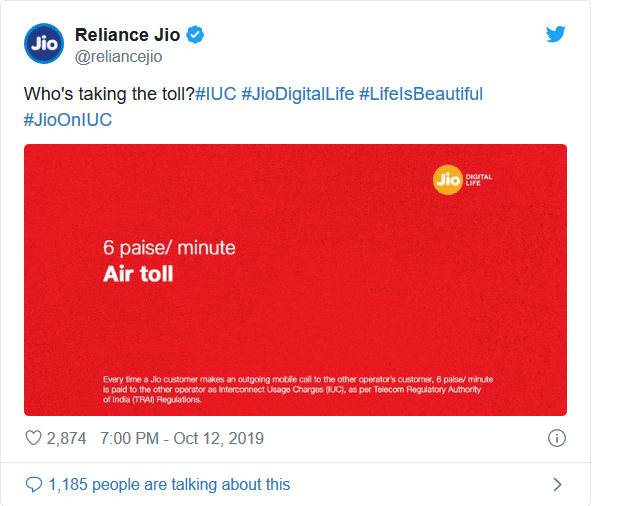Click the IUC disclaimer text in image
Screen dimensions: 622x506
pos(298,390)
